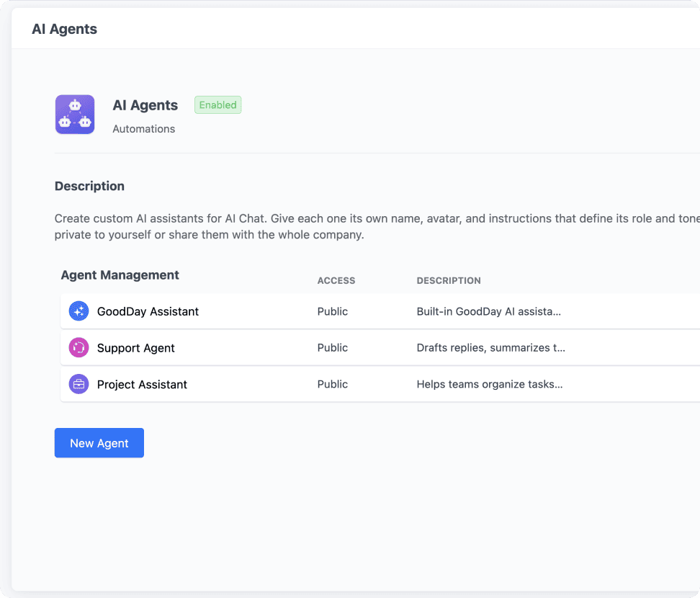700x598 pixels.
Task: Click Public access for GoodDay Assistant
Action: pos(333,311)
